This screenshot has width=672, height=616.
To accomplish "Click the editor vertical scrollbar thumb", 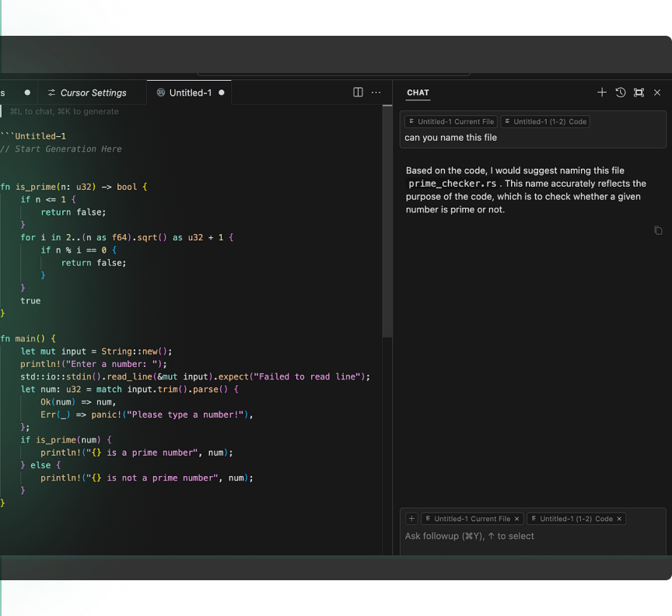I will coord(387,222).
